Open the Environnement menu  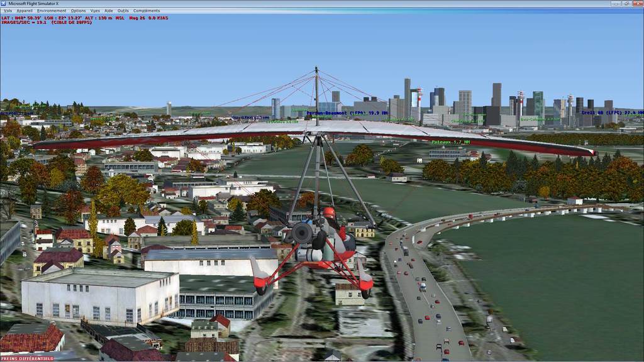tap(52, 11)
